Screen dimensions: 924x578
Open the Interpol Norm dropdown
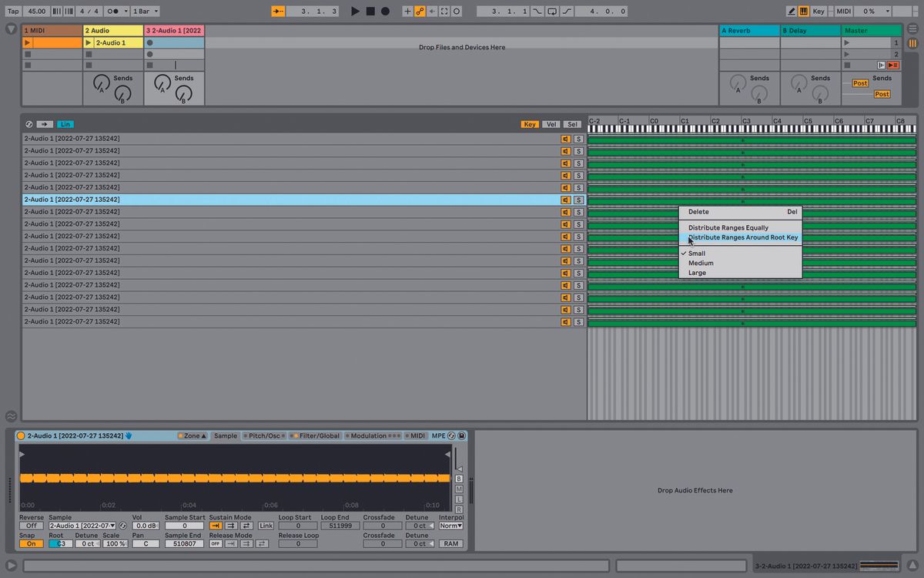click(451, 526)
